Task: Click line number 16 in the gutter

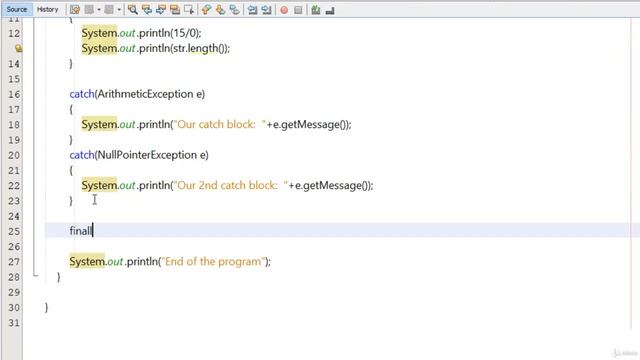Action: (14, 94)
